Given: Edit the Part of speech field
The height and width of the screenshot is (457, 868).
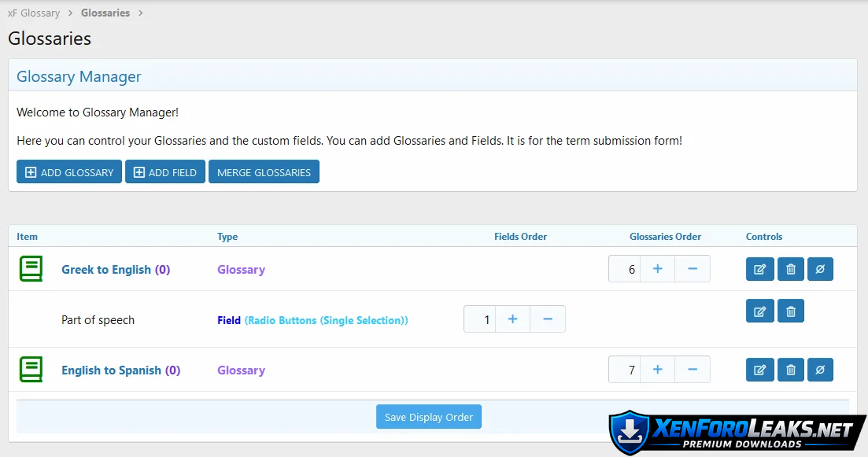Looking at the screenshot, I should 759,311.
